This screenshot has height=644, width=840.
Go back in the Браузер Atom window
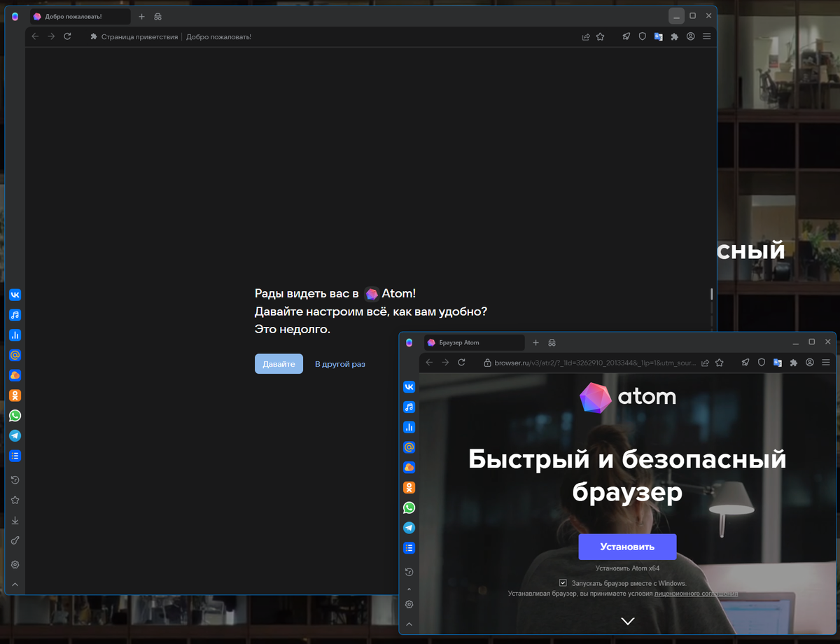(x=429, y=363)
